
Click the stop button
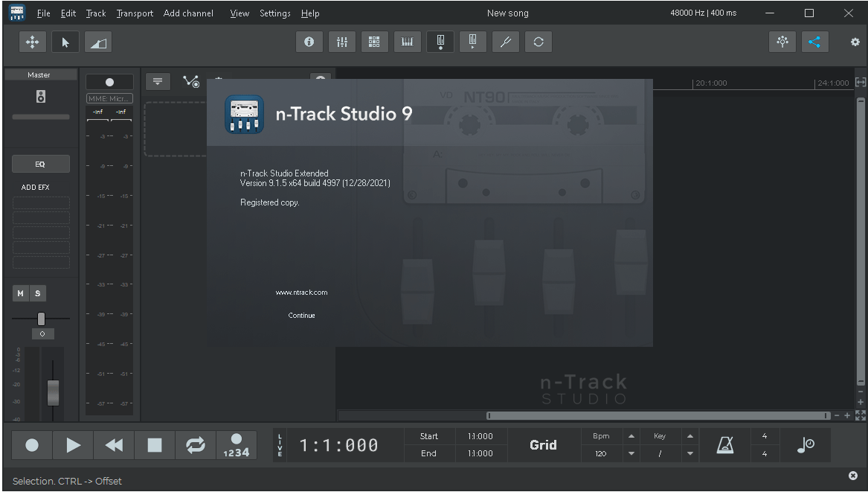click(x=155, y=445)
